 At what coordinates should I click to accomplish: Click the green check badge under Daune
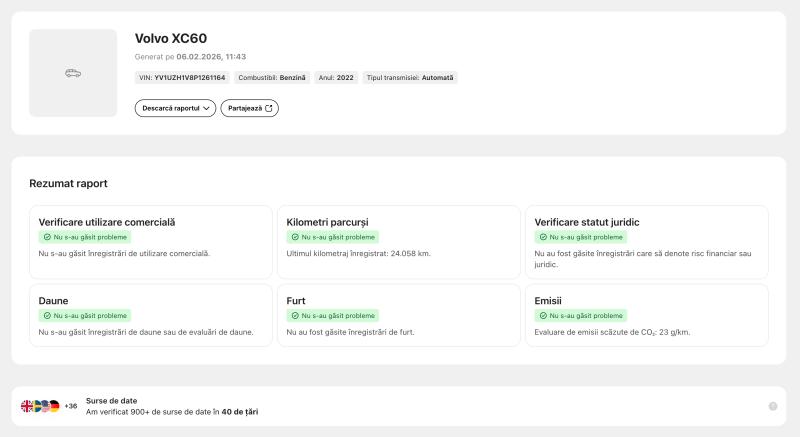pyautogui.click(x=85, y=316)
